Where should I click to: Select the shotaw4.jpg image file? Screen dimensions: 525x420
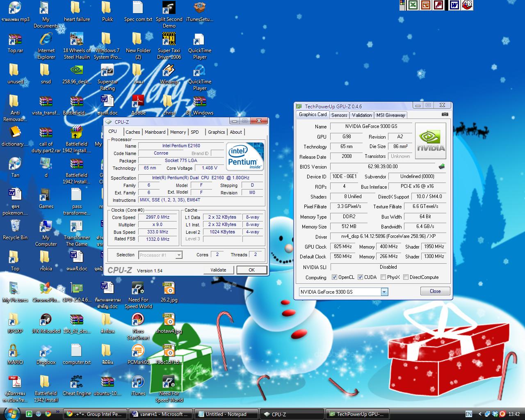(x=169, y=323)
